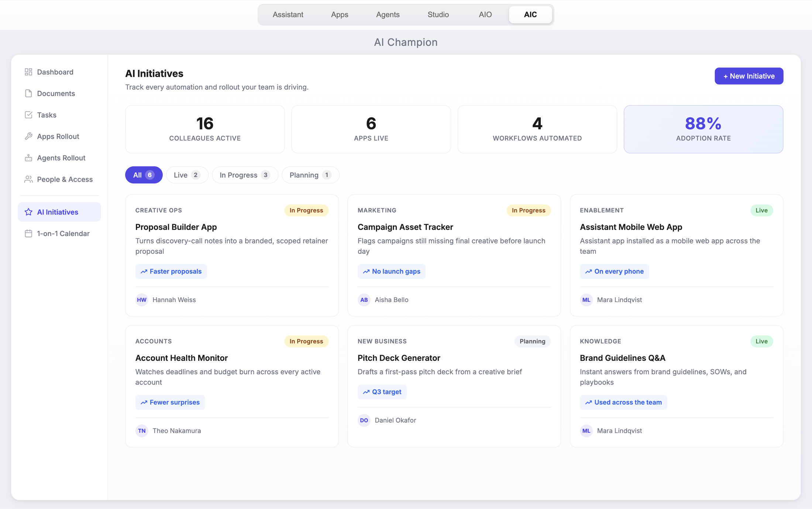Click the Used across the team tag
Image resolution: width=812 pixels, height=509 pixels.
coord(623,402)
